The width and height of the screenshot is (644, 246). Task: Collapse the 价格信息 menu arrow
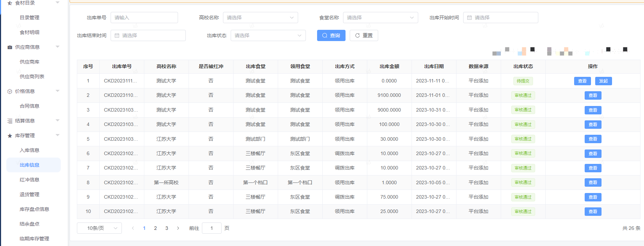(x=58, y=91)
